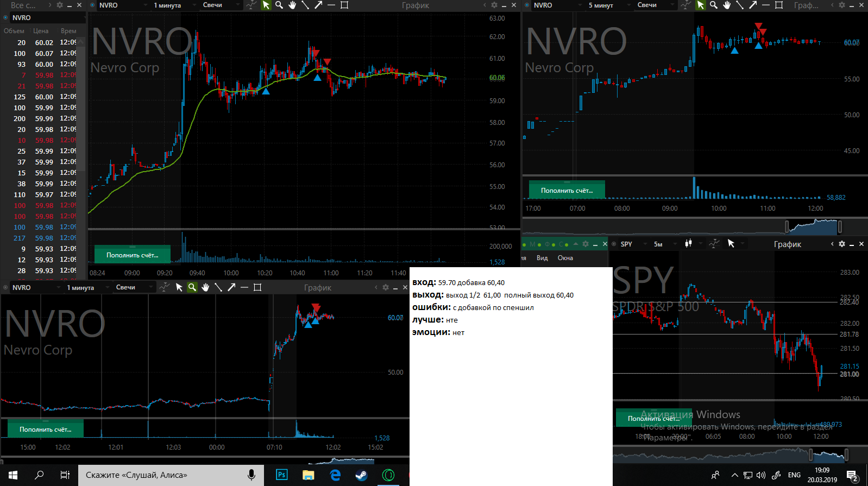Screen dimensions: 868x486
Task: Open indicators in 5-minute NVRO chart
Action: 685,5
